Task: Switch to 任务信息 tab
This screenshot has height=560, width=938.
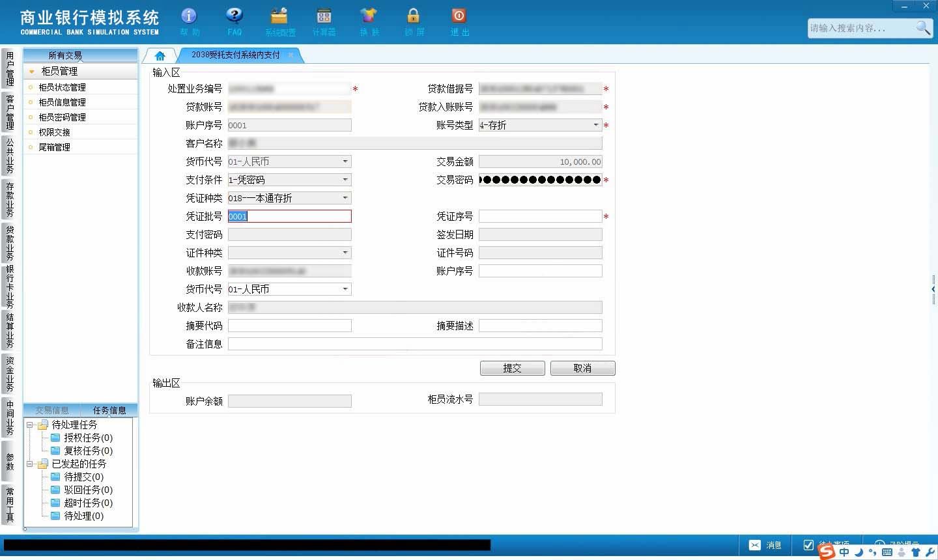Action: click(x=109, y=410)
